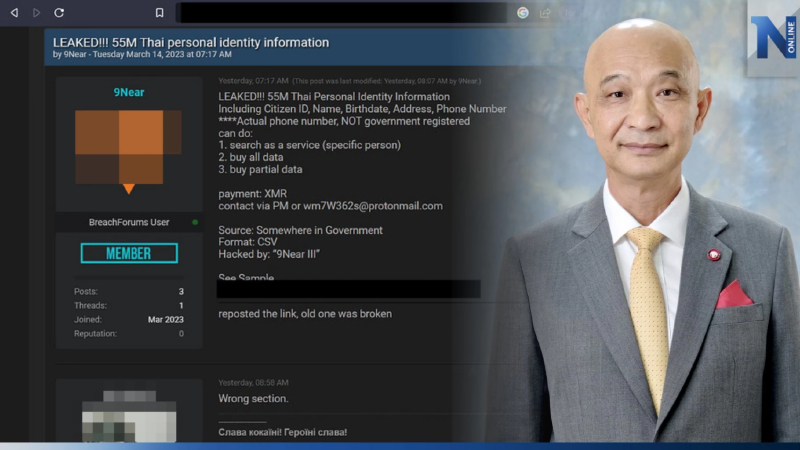Open 9Near's orange profile avatar

(x=128, y=148)
